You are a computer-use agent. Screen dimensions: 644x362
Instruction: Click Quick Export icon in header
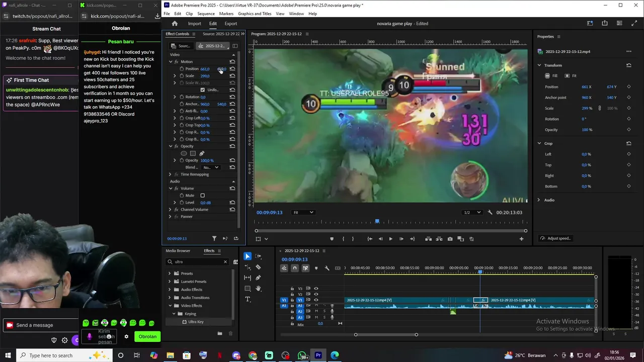point(604,23)
